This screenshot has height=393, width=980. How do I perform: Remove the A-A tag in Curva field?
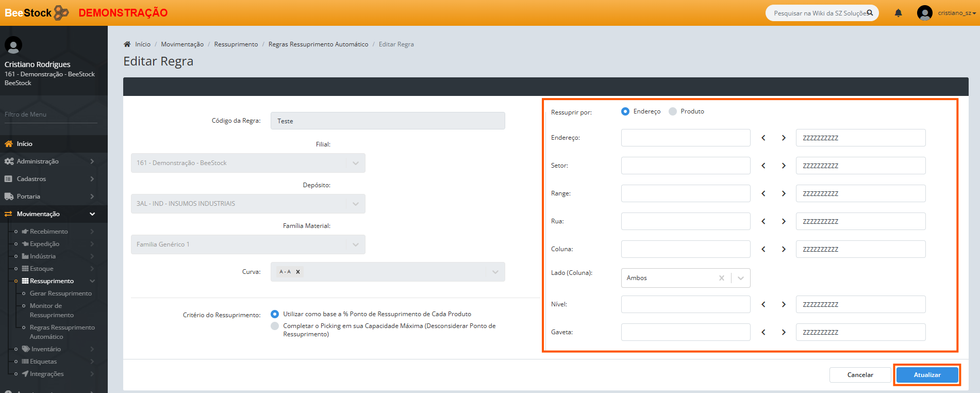pos(298,272)
